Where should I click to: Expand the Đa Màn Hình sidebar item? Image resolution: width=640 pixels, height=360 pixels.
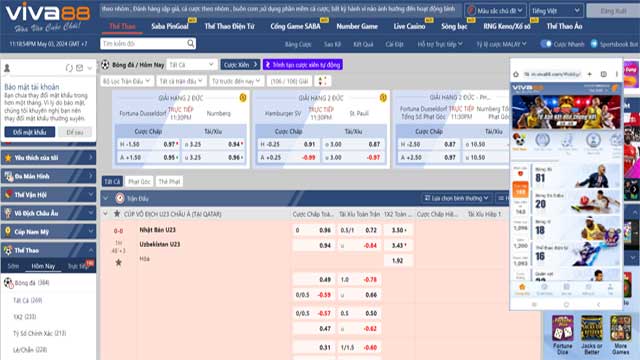click(x=49, y=176)
